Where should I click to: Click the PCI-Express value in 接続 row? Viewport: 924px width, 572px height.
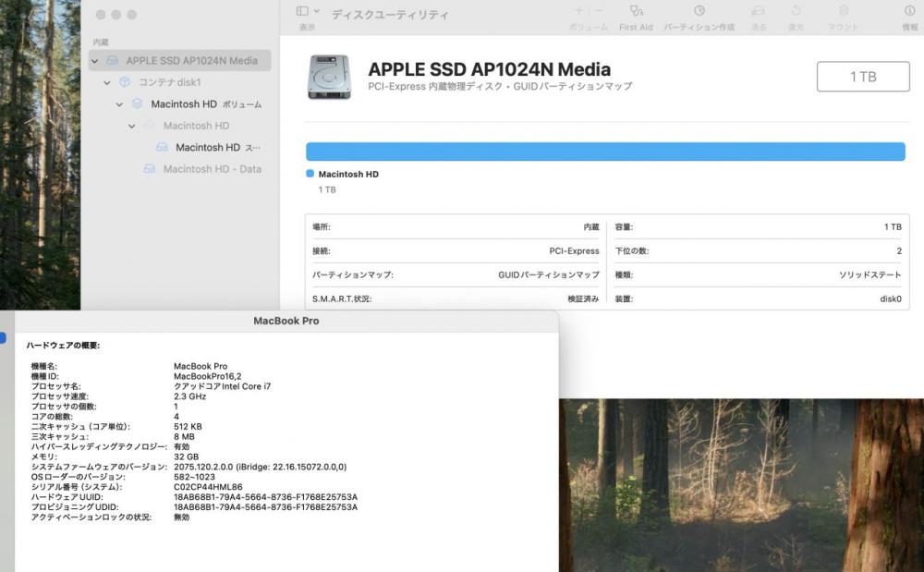click(574, 251)
